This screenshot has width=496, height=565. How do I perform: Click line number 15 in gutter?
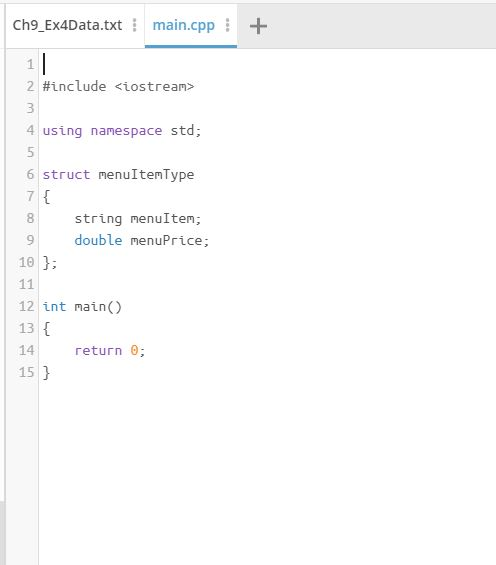pos(27,372)
